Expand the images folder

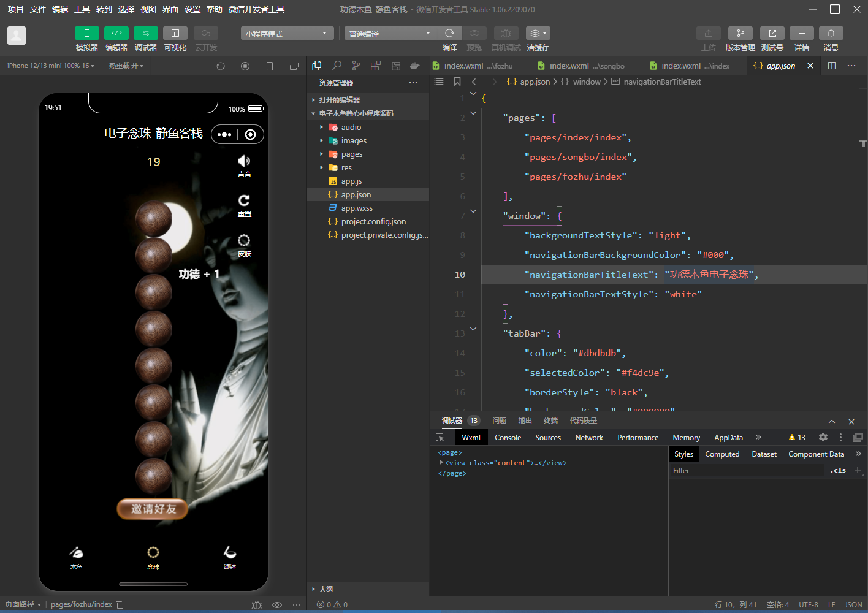tap(354, 141)
